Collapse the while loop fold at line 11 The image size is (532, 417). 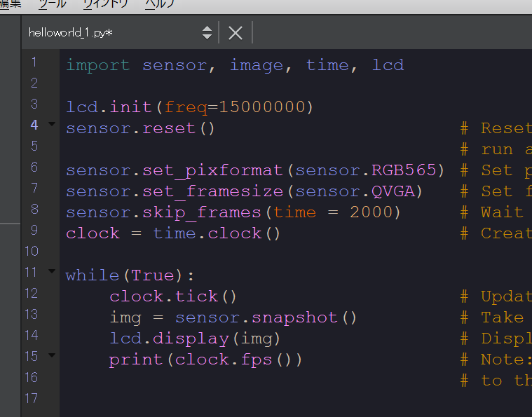click(x=51, y=271)
